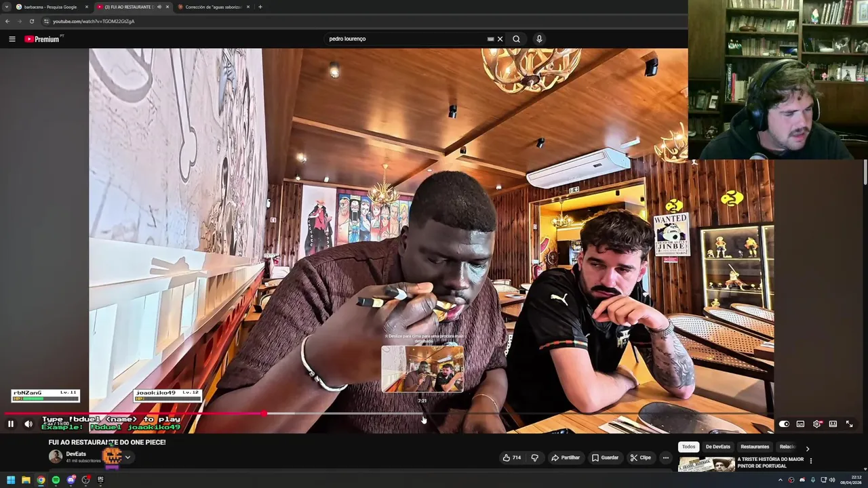Open the DevEats channel name link

click(x=76, y=454)
